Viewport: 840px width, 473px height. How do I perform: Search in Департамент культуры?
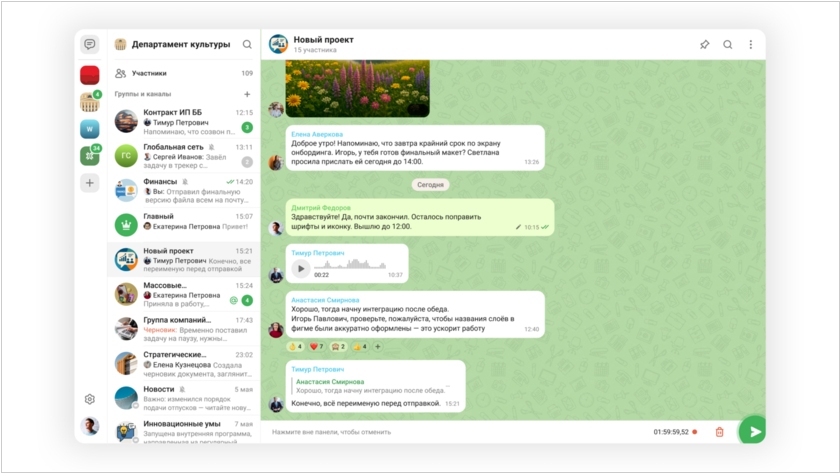pyautogui.click(x=247, y=44)
